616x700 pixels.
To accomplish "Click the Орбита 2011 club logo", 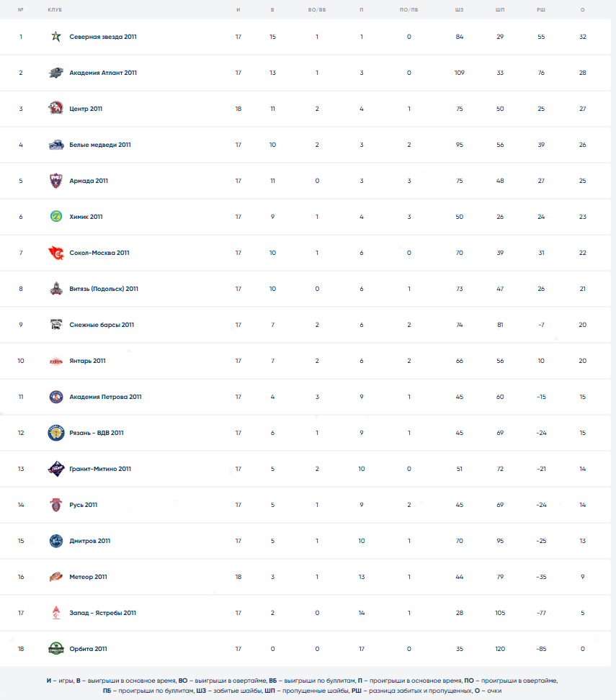I will pyautogui.click(x=56, y=649).
